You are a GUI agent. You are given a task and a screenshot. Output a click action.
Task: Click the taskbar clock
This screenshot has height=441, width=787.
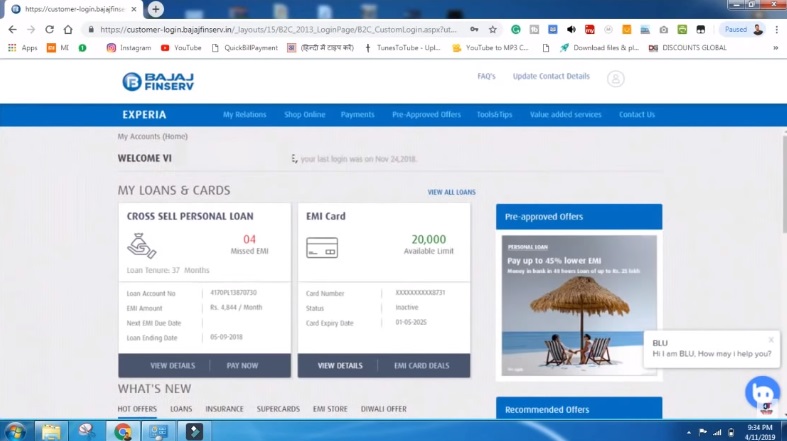pos(760,432)
